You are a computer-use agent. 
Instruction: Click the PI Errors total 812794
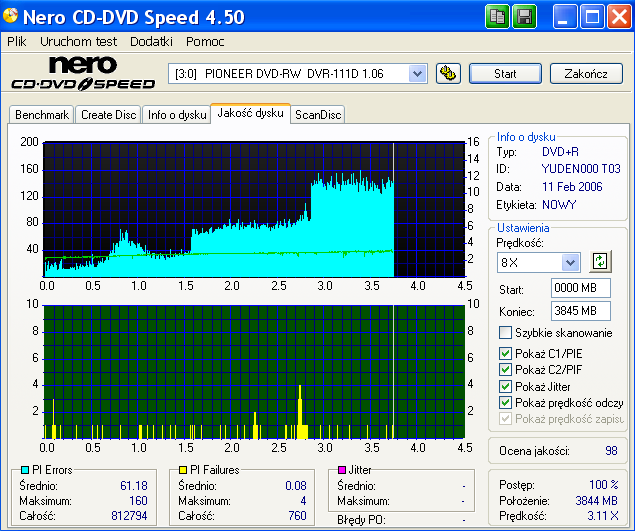[x=129, y=516]
